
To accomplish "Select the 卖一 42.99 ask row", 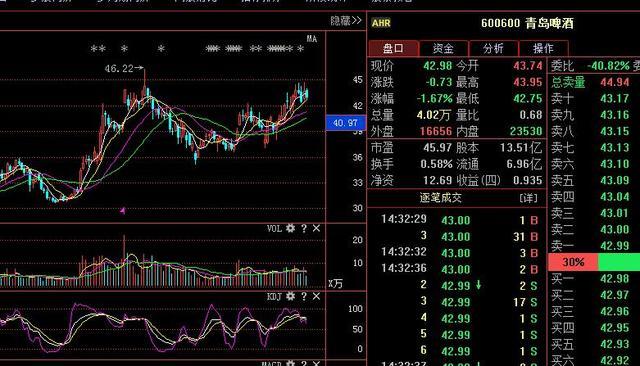I will [x=594, y=246].
